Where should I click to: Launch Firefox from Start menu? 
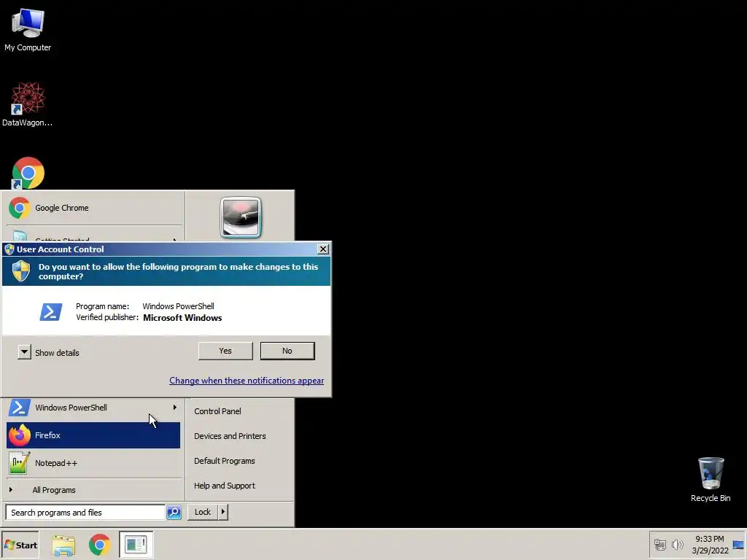[x=93, y=435]
